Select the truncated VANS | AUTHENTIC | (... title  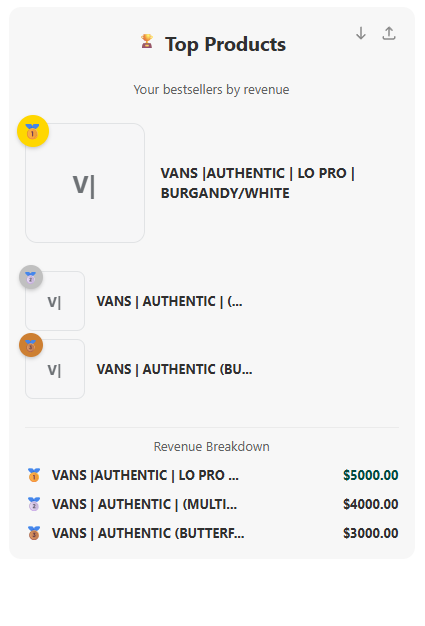tap(169, 301)
